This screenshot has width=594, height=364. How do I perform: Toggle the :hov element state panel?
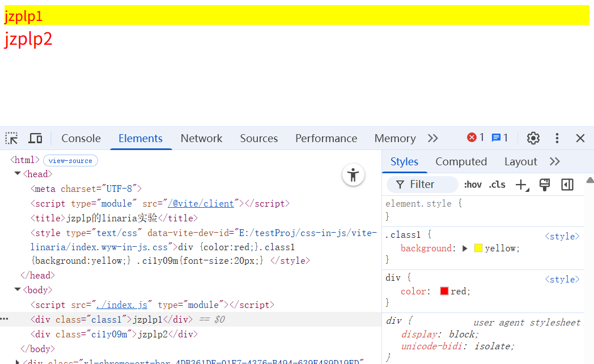[473, 185]
